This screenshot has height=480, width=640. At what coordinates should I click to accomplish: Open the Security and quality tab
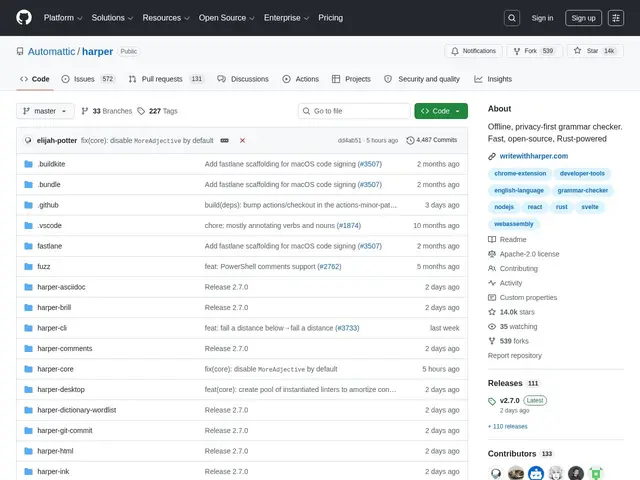pos(422,79)
